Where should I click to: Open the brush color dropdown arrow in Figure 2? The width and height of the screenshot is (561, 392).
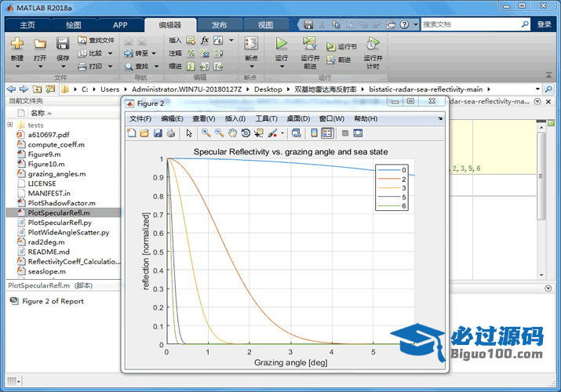pos(282,133)
